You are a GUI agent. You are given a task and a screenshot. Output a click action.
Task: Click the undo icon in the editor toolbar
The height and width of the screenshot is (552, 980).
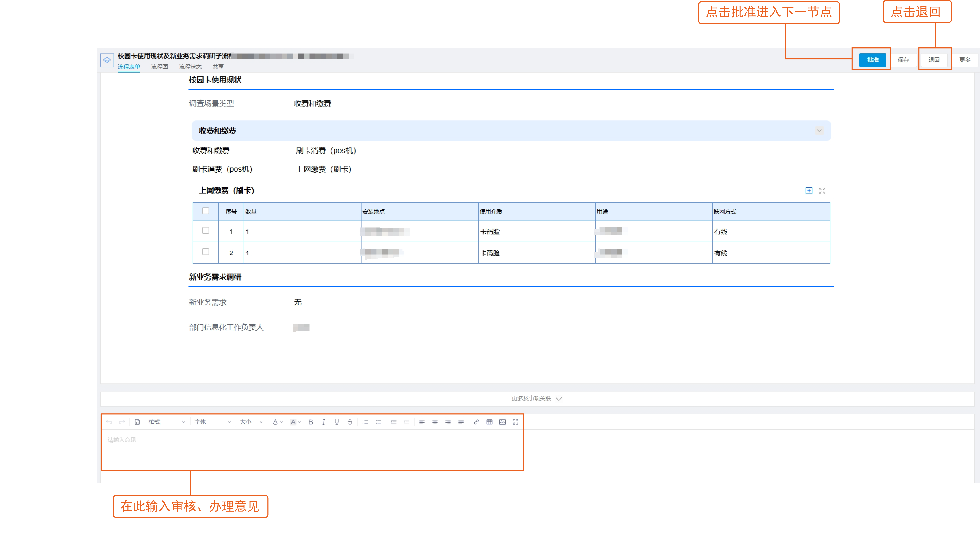pos(109,422)
